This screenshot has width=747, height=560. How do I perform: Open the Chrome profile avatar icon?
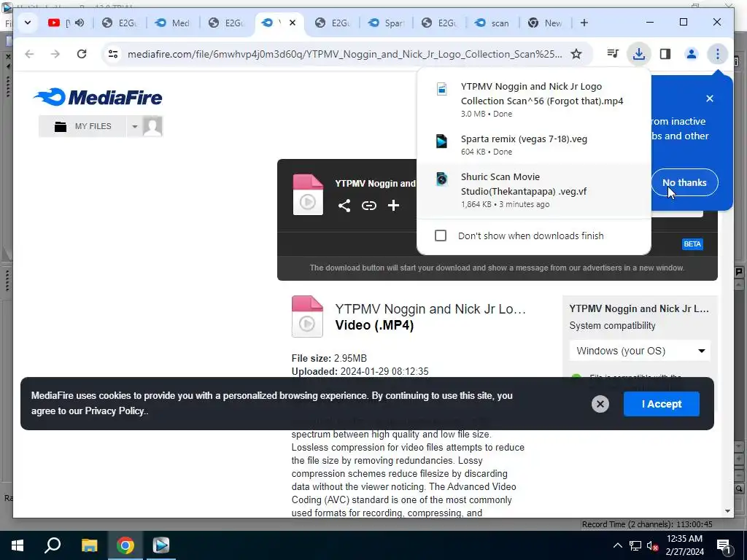pyautogui.click(x=692, y=54)
